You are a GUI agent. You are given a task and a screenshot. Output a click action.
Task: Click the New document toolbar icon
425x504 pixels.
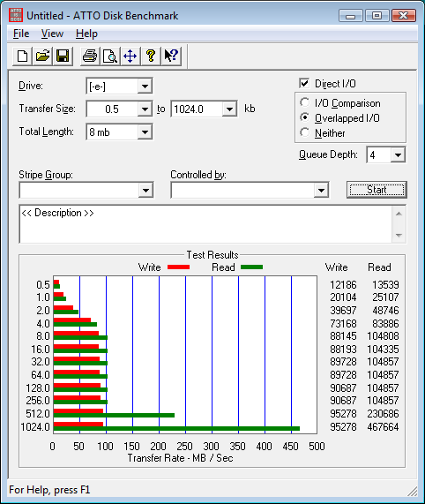point(22,56)
